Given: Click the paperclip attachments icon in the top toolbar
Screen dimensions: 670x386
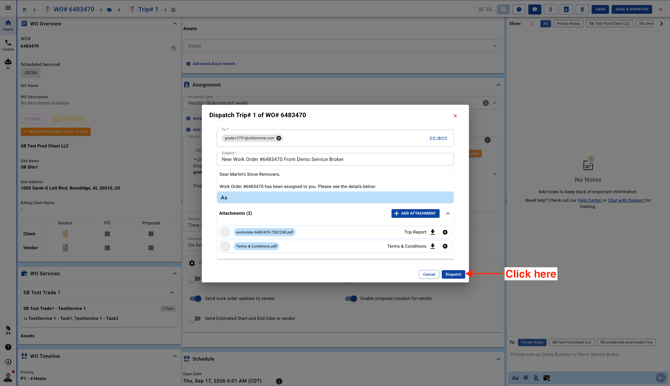Looking at the screenshot, I should [550, 9].
